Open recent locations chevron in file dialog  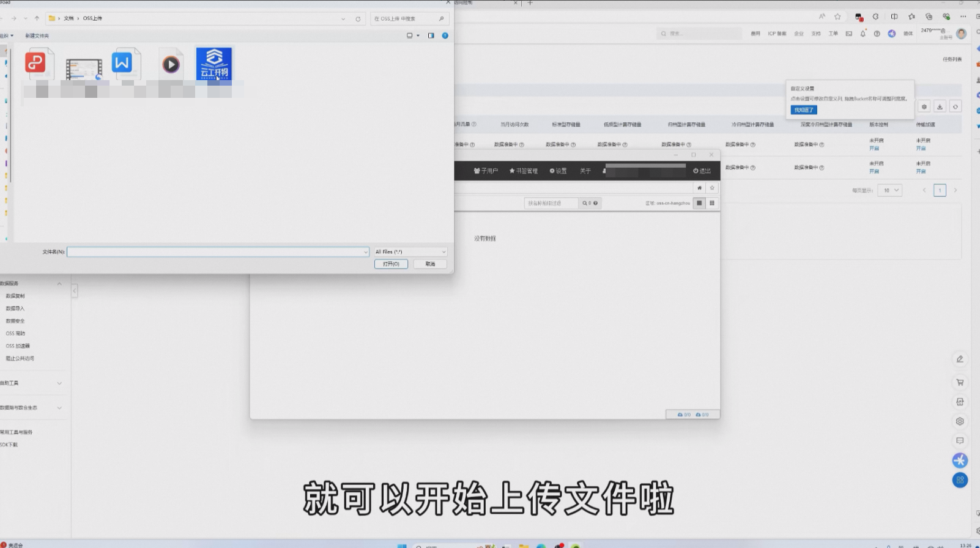(25, 18)
